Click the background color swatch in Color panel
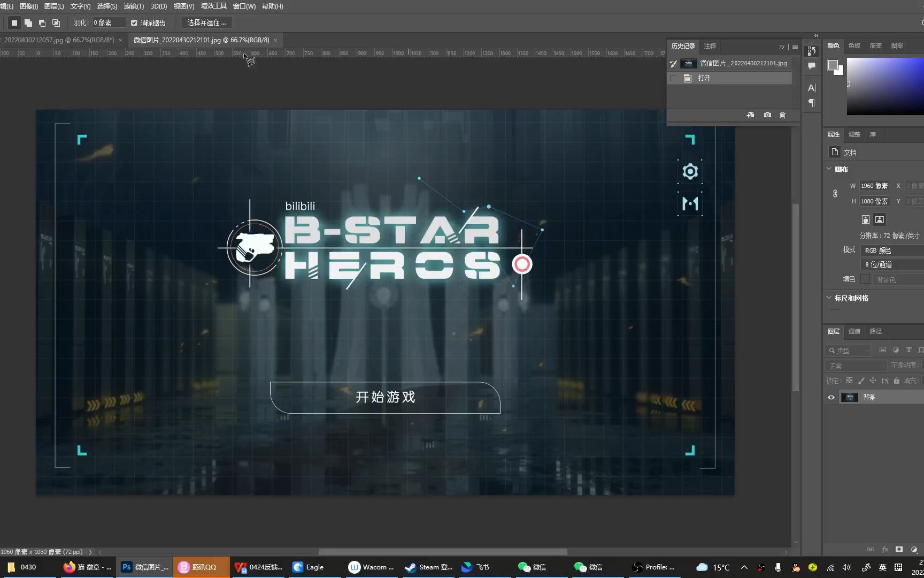Screen dimensions: 924x578 (x=840, y=71)
